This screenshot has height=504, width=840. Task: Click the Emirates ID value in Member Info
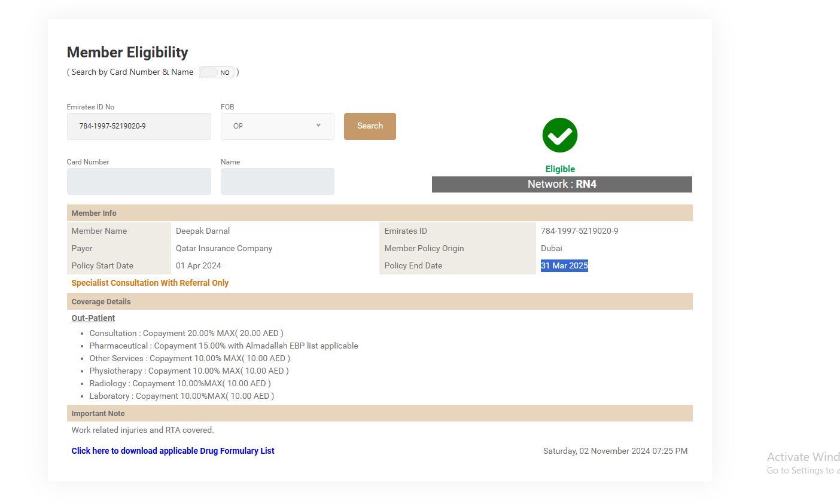580,231
